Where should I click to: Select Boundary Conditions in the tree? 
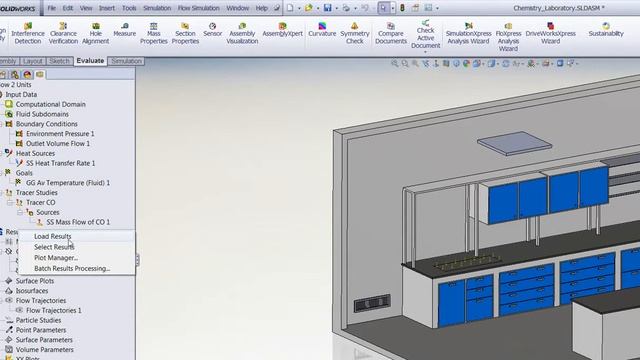[x=46, y=124]
